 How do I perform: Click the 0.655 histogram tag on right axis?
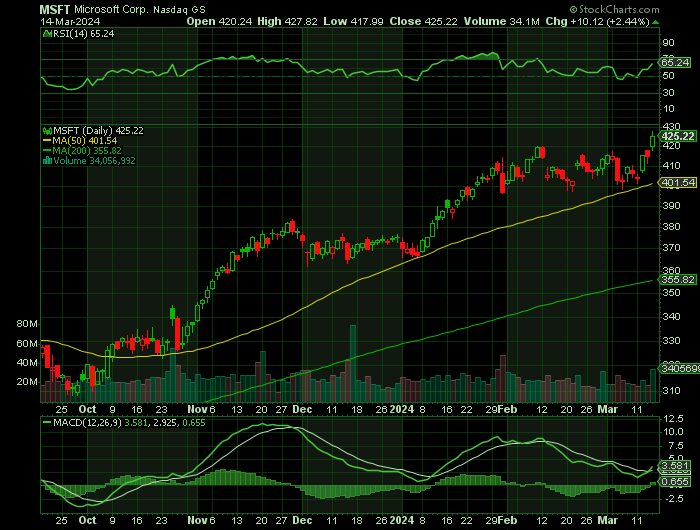(x=675, y=481)
